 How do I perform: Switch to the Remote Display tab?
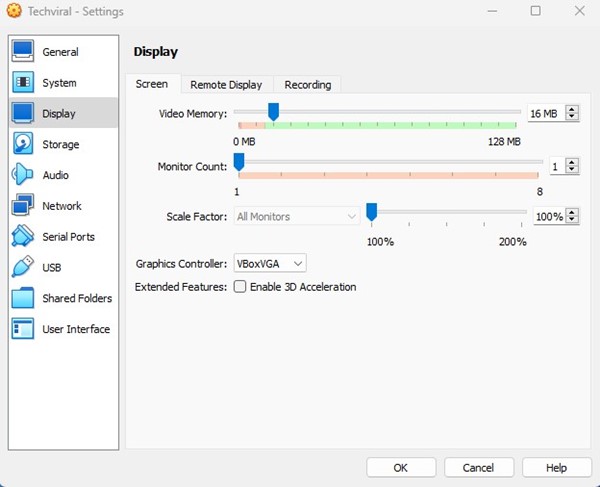coord(226,85)
